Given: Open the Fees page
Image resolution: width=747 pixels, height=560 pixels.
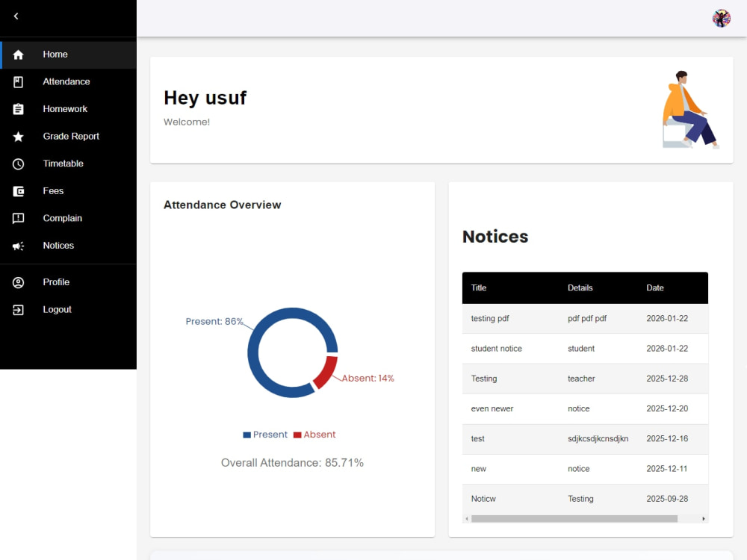Looking at the screenshot, I should pyautogui.click(x=69, y=191).
